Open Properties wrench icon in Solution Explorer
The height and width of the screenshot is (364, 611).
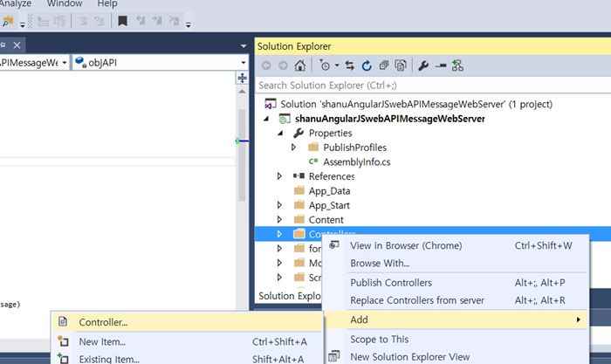[423, 65]
